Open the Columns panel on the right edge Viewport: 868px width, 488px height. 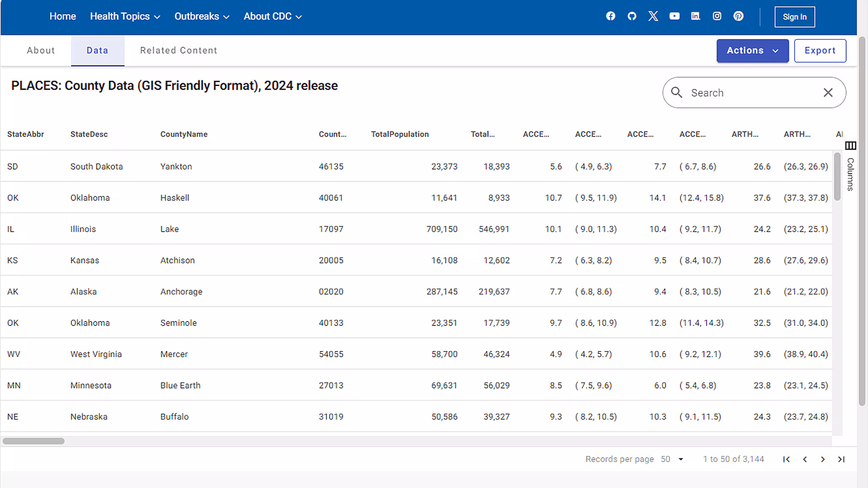coord(851,146)
